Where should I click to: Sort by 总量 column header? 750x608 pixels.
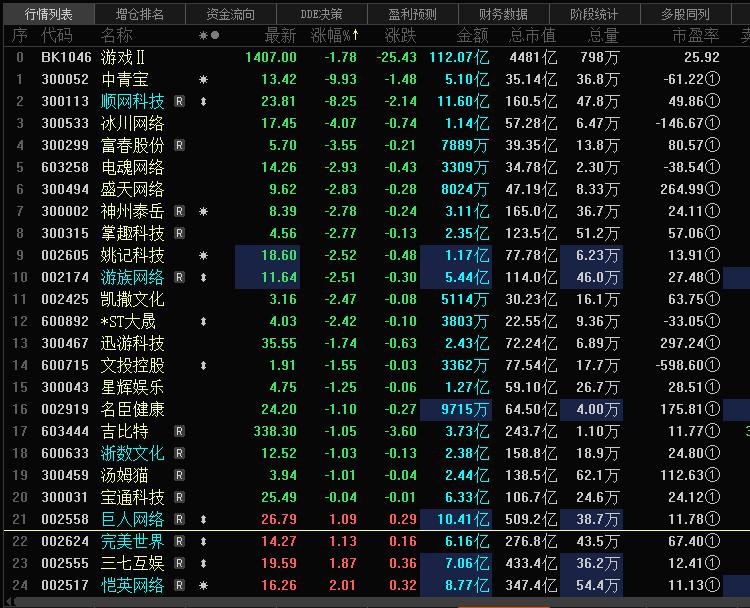click(603, 35)
